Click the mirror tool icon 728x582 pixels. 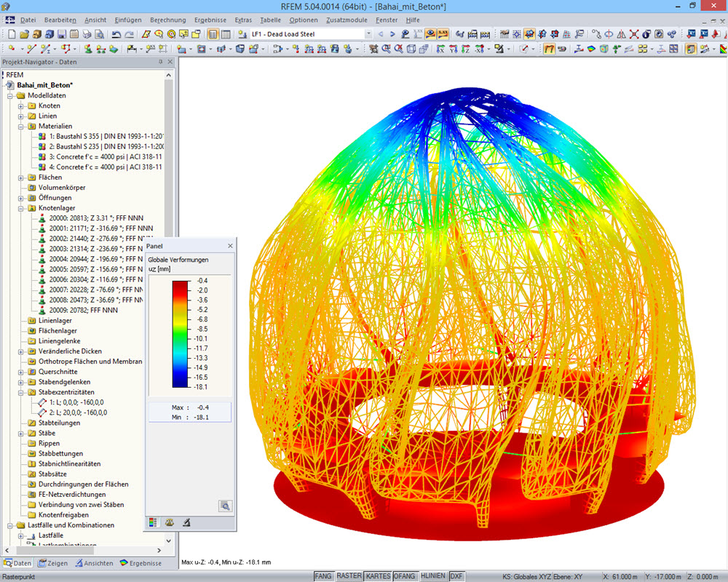pyautogui.click(x=621, y=34)
